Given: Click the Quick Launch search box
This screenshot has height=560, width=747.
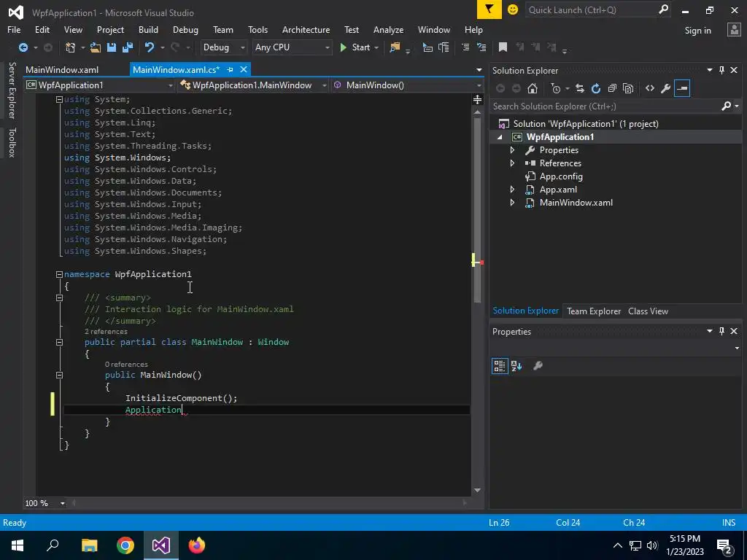Looking at the screenshot, I should (597, 9).
